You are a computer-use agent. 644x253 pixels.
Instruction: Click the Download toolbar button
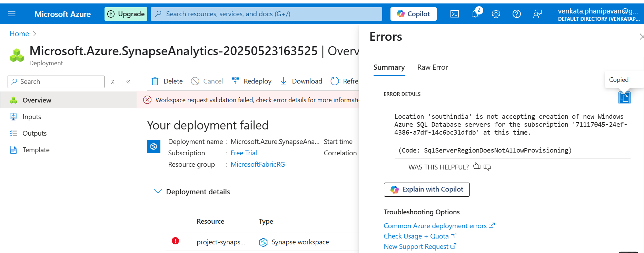pyautogui.click(x=301, y=81)
